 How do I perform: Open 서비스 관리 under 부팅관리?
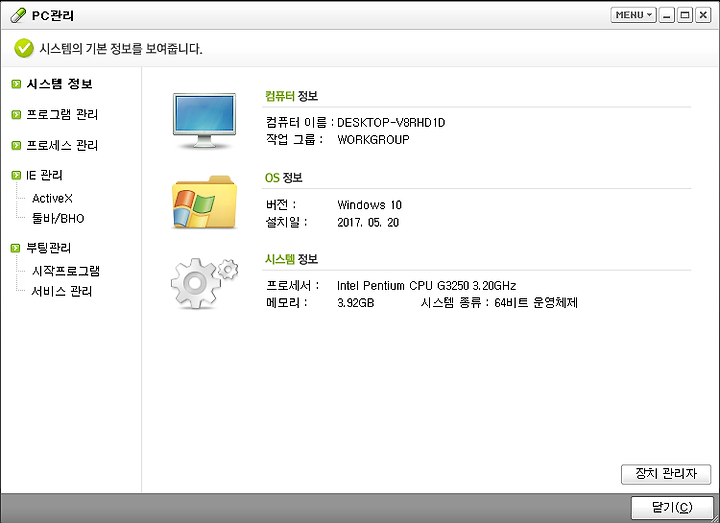coord(62,291)
